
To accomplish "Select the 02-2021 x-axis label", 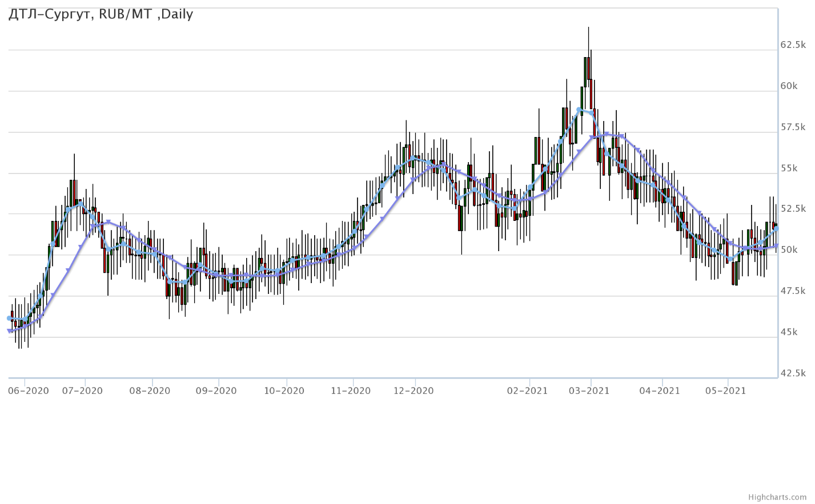I will click(528, 391).
